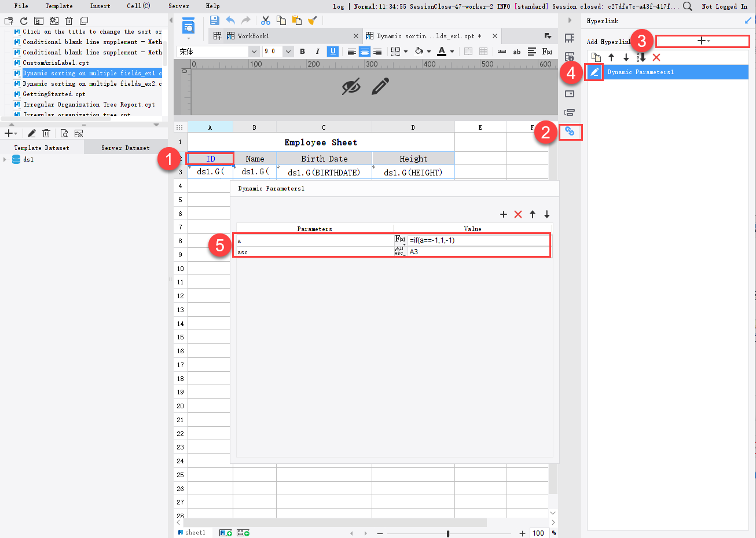Add a parameter row in Dynamic Parameters1
756x538 pixels.
(504, 214)
